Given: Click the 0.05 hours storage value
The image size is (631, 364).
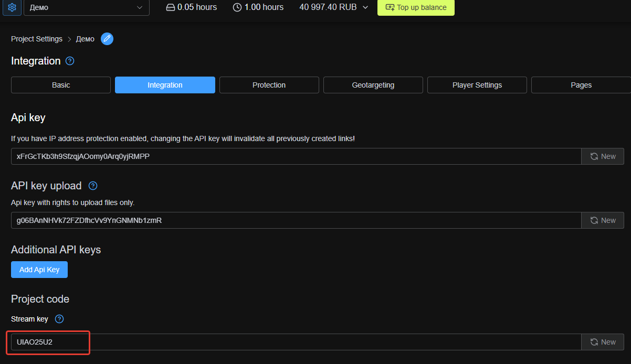Looking at the screenshot, I should [197, 7].
